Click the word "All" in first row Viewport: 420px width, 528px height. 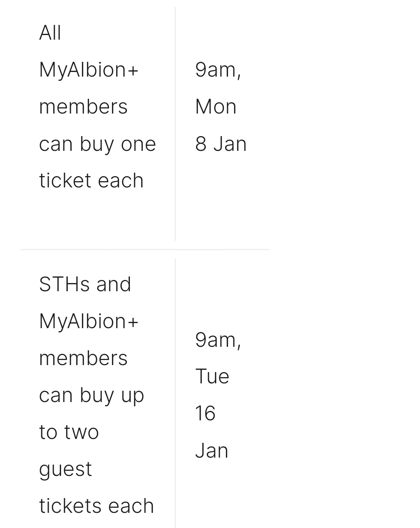[50, 33]
